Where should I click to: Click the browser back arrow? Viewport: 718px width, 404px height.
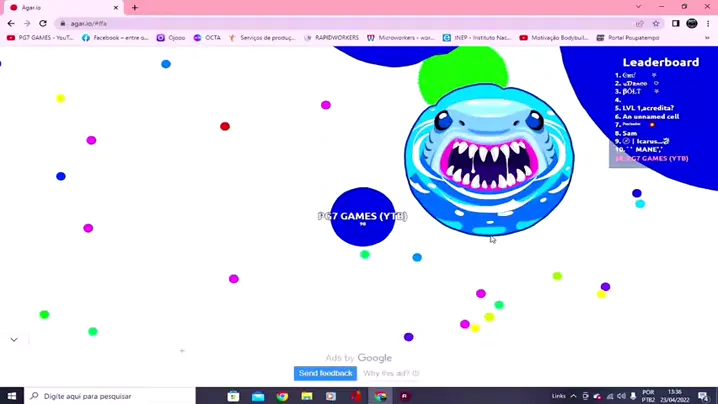(11, 23)
